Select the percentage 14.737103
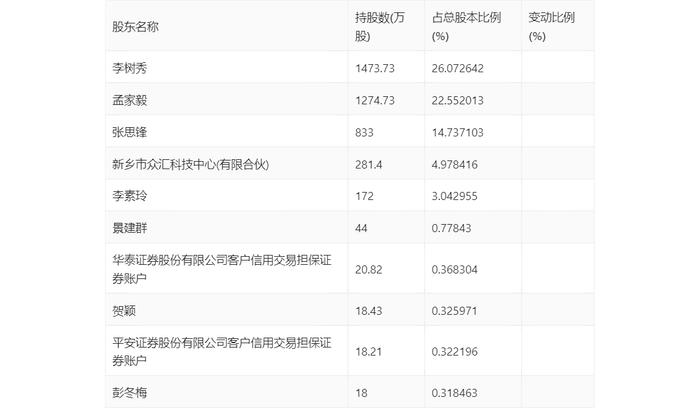This screenshot has height=408, width=700. point(458,133)
